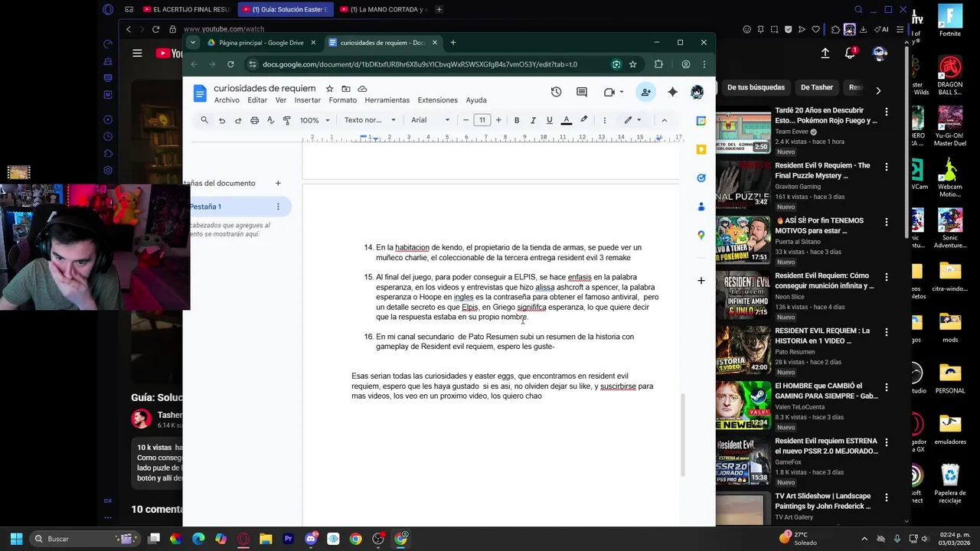Open the Formato menu
Screen dimensions: 980x551
343,100
